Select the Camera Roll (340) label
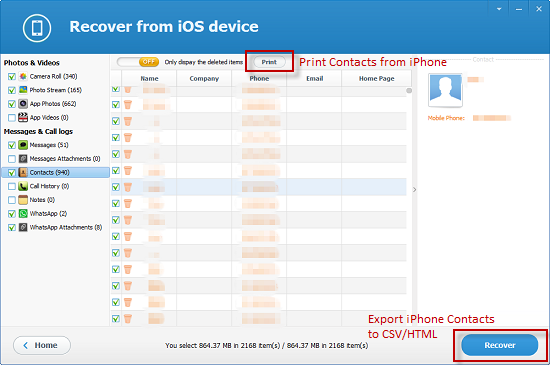 pos(53,76)
